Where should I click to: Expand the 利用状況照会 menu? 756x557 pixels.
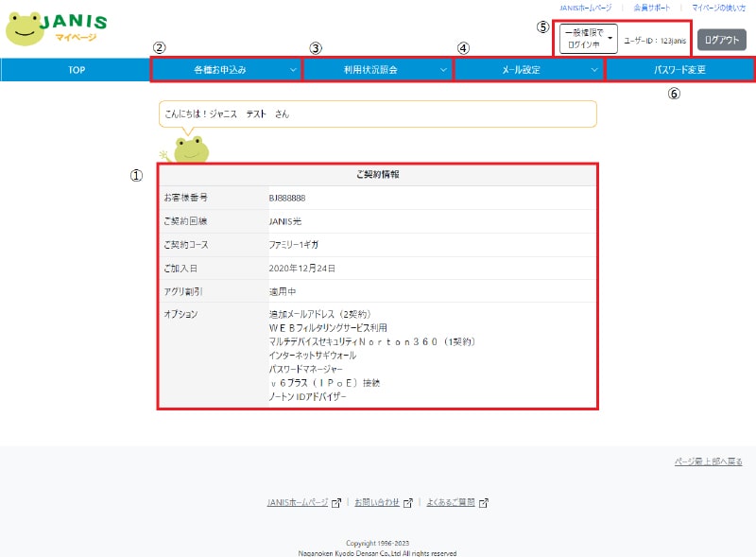click(x=377, y=70)
